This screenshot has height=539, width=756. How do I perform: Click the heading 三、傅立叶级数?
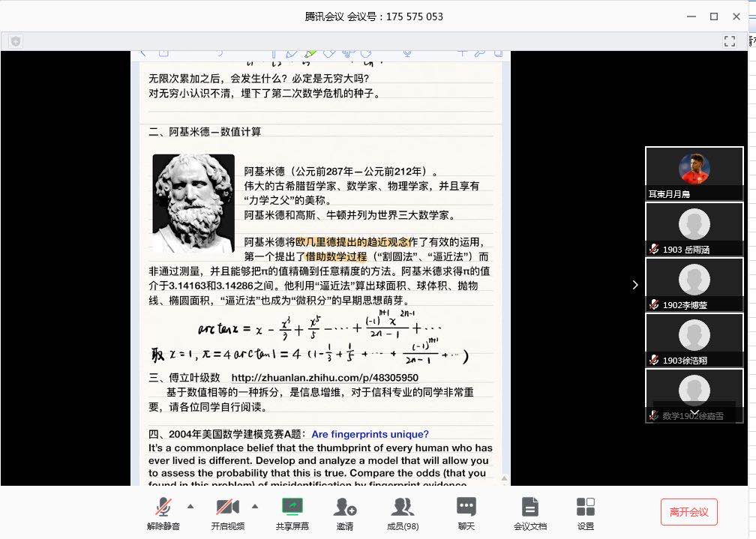coord(184,378)
